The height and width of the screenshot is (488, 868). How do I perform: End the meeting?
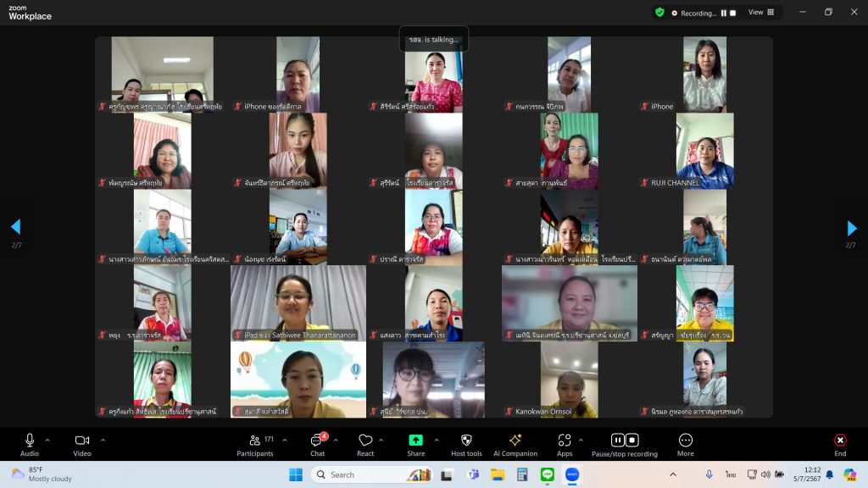(x=840, y=441)
